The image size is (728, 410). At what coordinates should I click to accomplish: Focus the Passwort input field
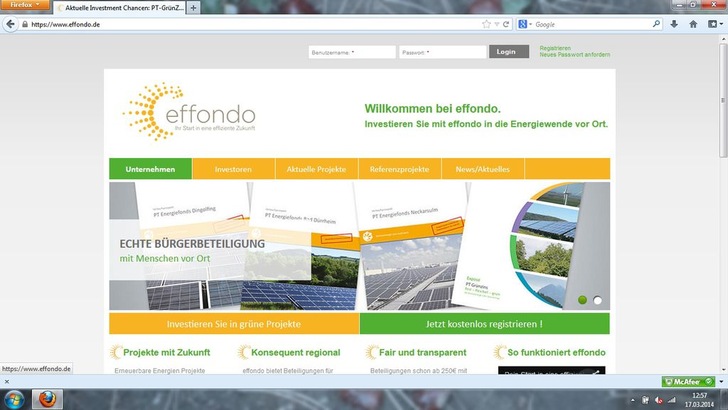point(443,52)
